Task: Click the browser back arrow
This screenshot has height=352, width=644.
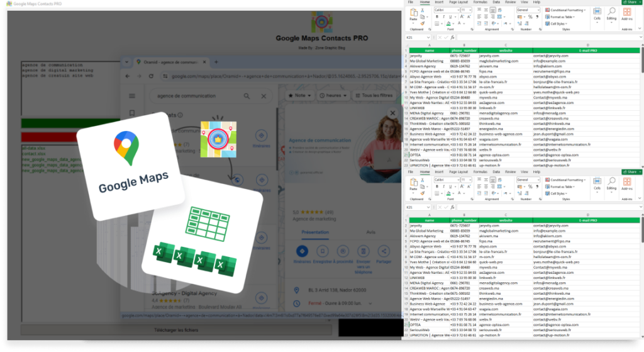Action: coord(128,76)
